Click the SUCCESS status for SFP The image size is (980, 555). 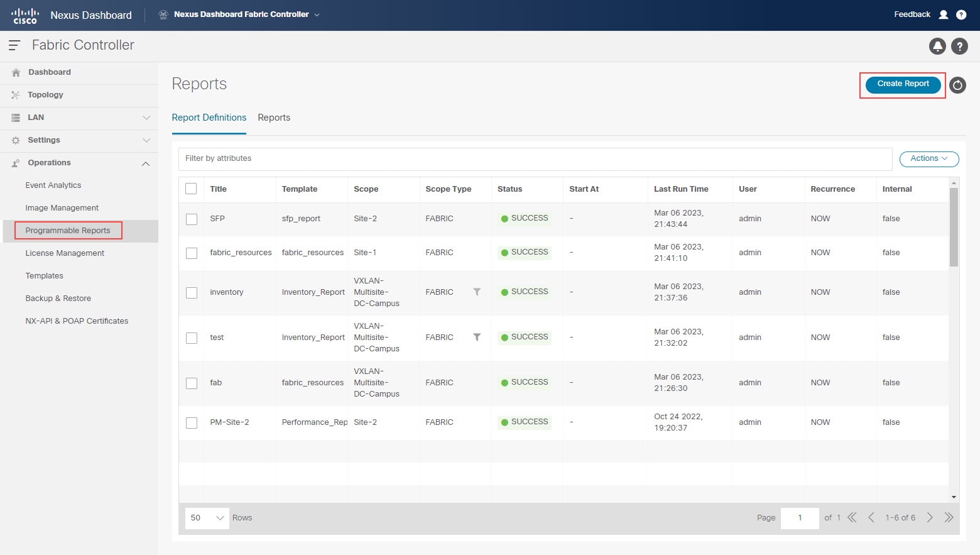(x=525, y=219)
